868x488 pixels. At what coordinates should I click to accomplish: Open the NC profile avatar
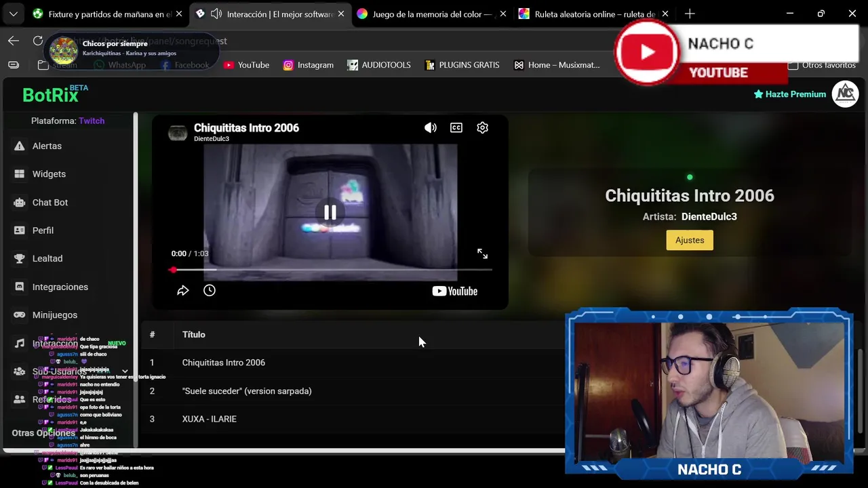[x=846, y=94]
